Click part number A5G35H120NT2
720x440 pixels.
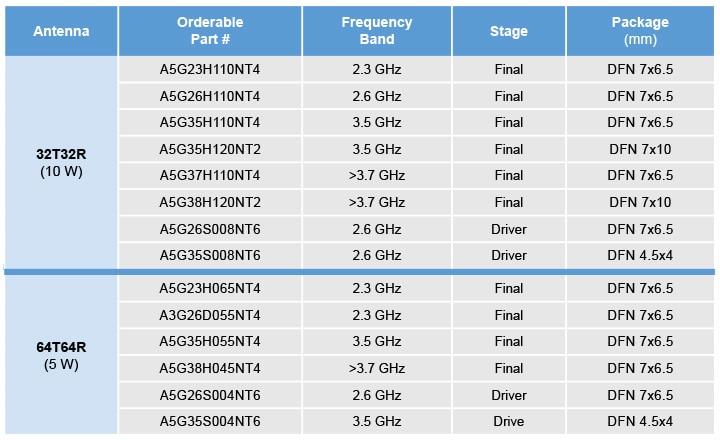[210, 149]
